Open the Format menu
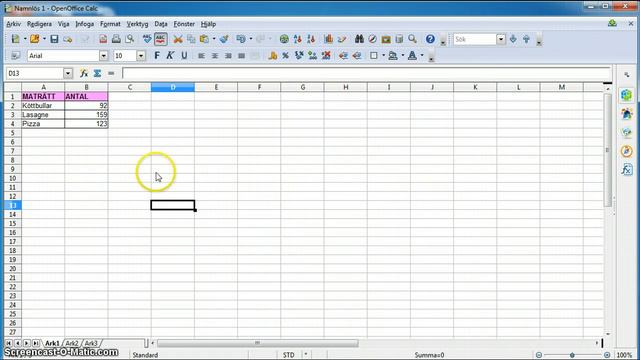The width and height of the screenshot is (640, 360). coord(110,24)
